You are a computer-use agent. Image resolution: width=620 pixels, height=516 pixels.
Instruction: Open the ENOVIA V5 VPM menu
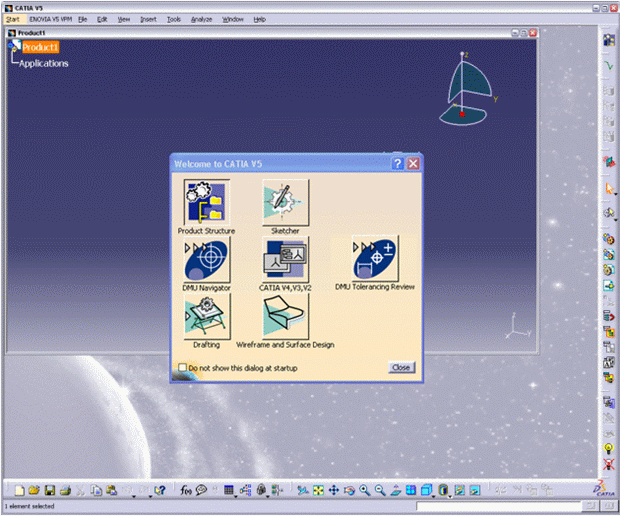(x=49, y=19)
